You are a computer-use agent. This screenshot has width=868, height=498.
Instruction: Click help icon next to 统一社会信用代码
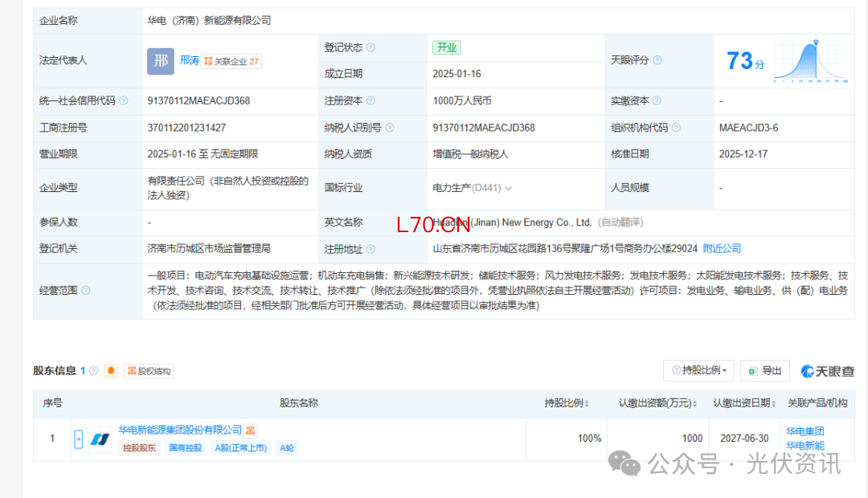pyautogui.click(x=123, y=101)
